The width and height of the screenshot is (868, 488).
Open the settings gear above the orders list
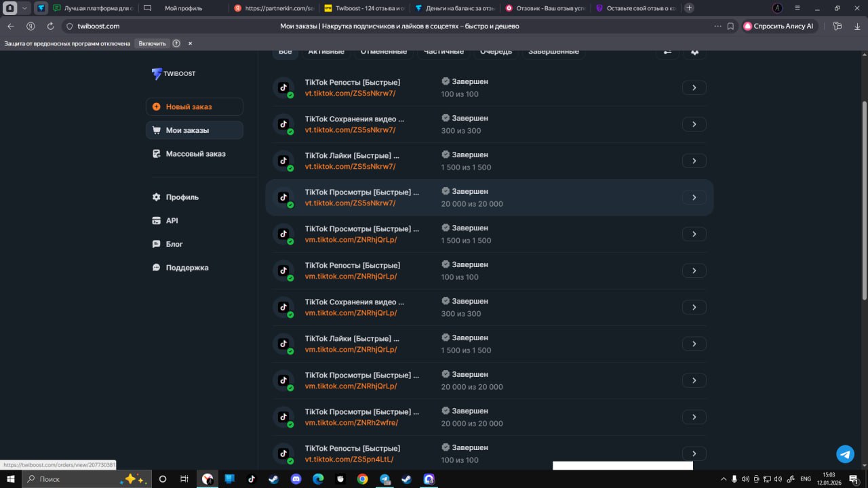694,52
